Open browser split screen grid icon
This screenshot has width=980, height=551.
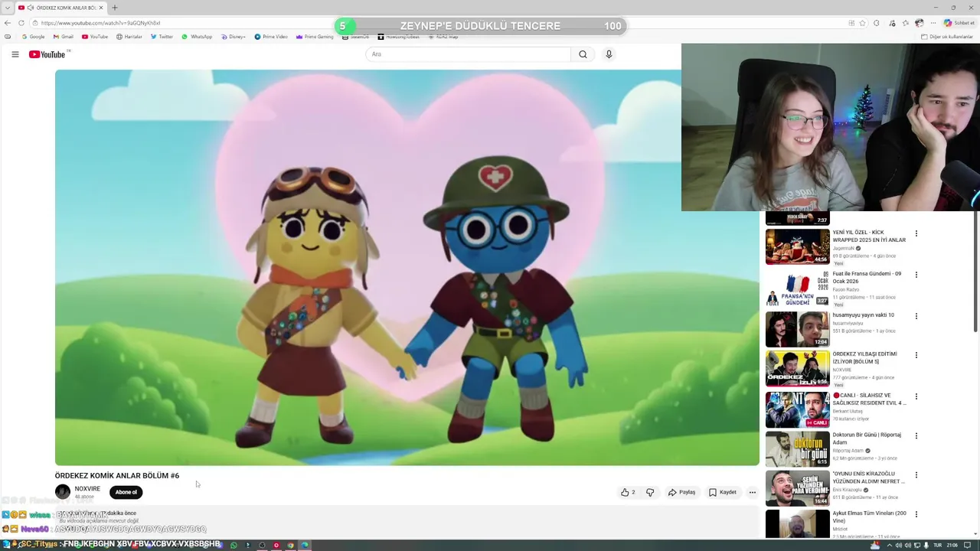click(851, 23)
